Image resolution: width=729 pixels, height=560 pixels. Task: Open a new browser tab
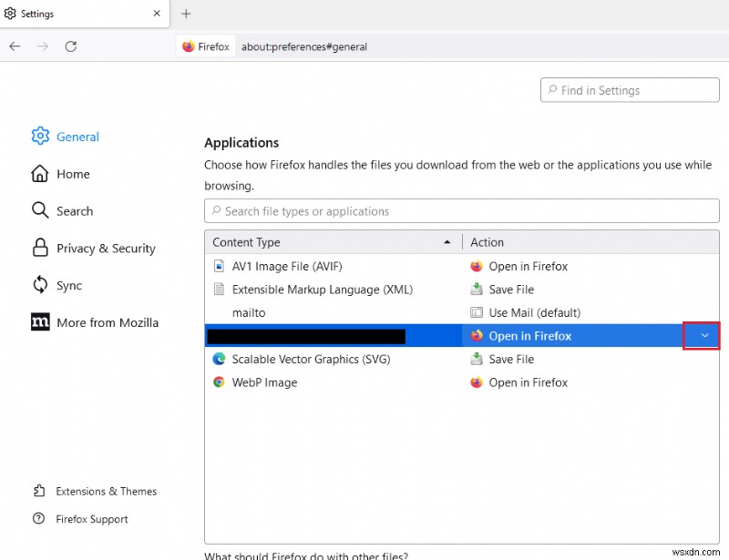pos(186,14)
